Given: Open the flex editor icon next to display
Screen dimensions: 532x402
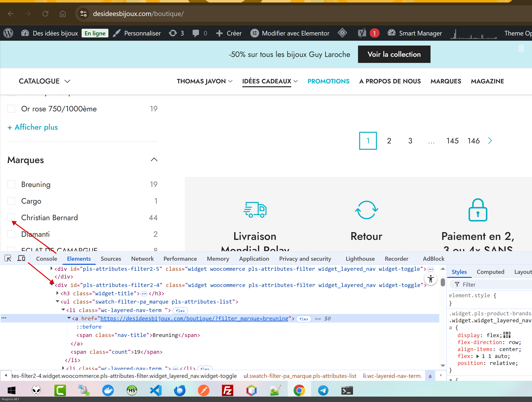Looking at the screenshot, I should [x=507, y=335].
